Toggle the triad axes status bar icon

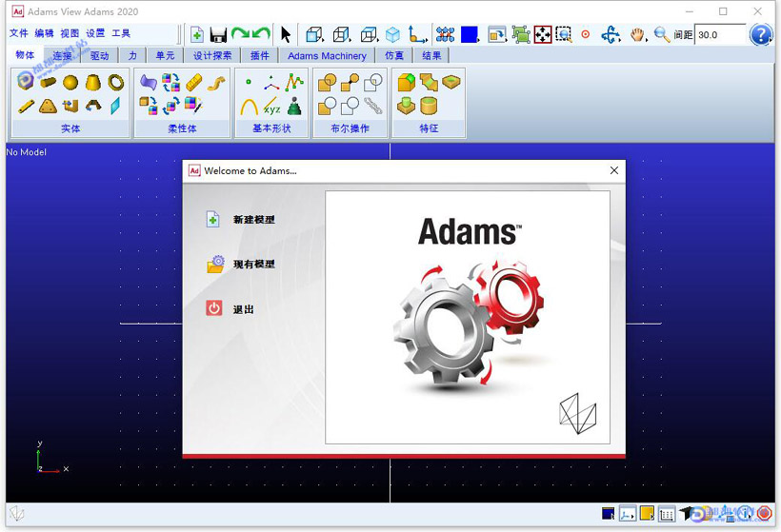627,513
